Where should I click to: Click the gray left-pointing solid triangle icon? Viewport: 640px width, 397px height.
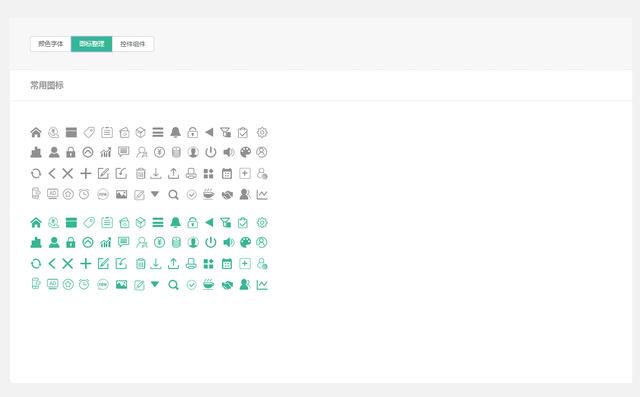(209, 132)
